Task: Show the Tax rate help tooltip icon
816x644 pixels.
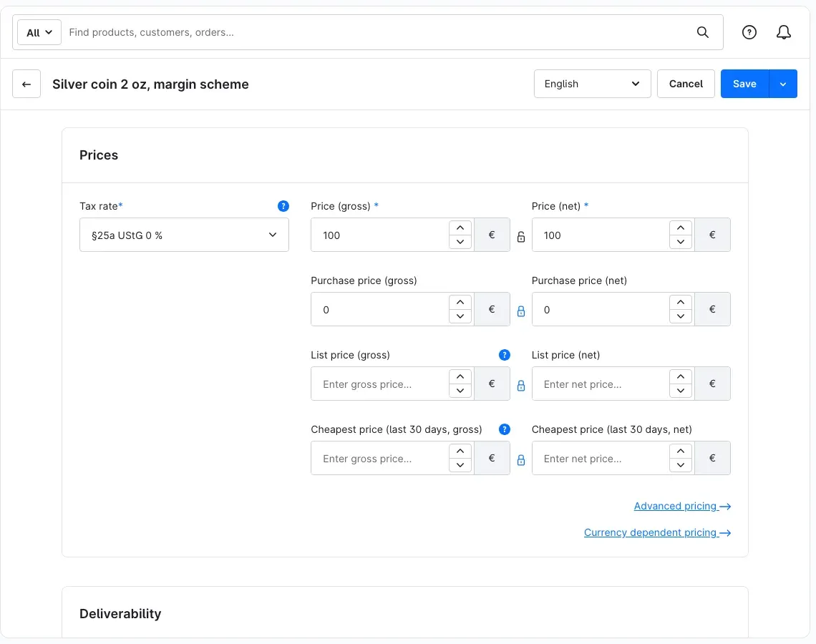Action: pos(283,206)
